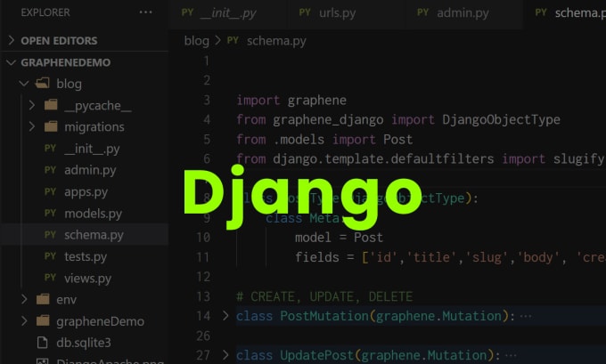
Task: Expand the migrations folder
Action: [32, 126]
